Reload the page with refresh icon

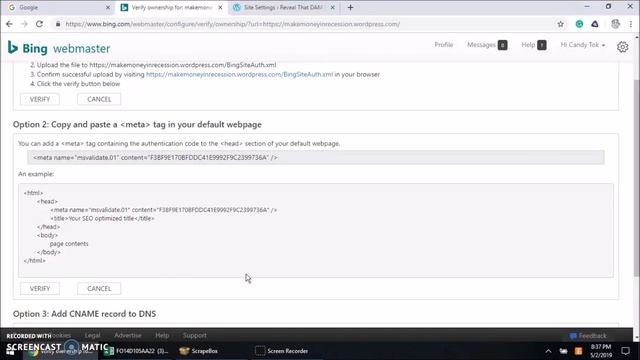click(x=39, y=24)
